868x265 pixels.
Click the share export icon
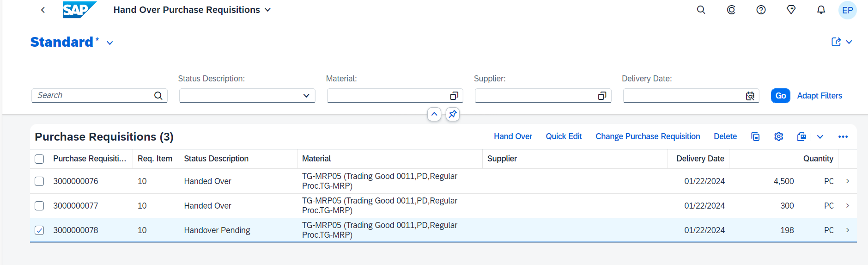click(836, 42)
